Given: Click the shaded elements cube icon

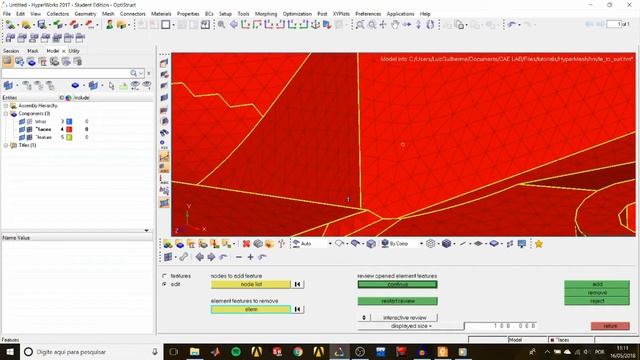Looking at the screenshot, I should pos(446,244).
